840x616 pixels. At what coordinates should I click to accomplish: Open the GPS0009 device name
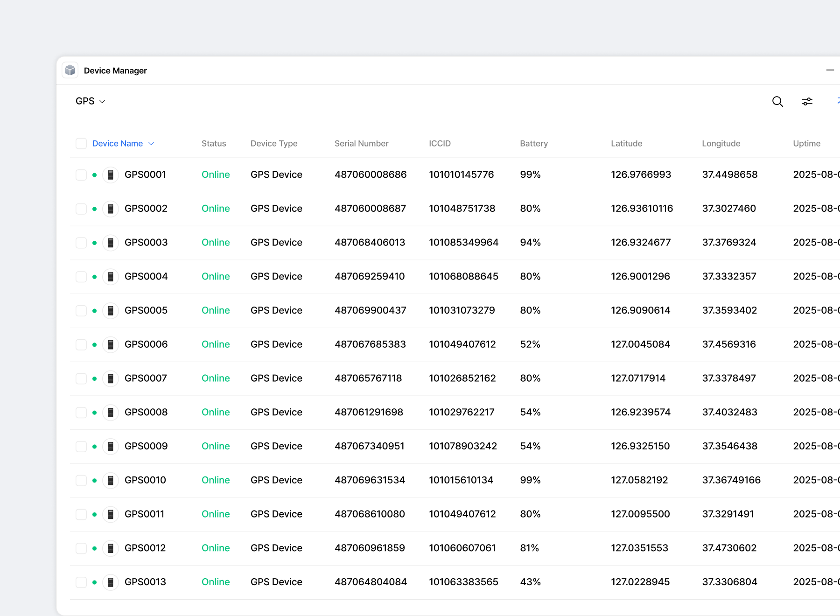(146, 446)
